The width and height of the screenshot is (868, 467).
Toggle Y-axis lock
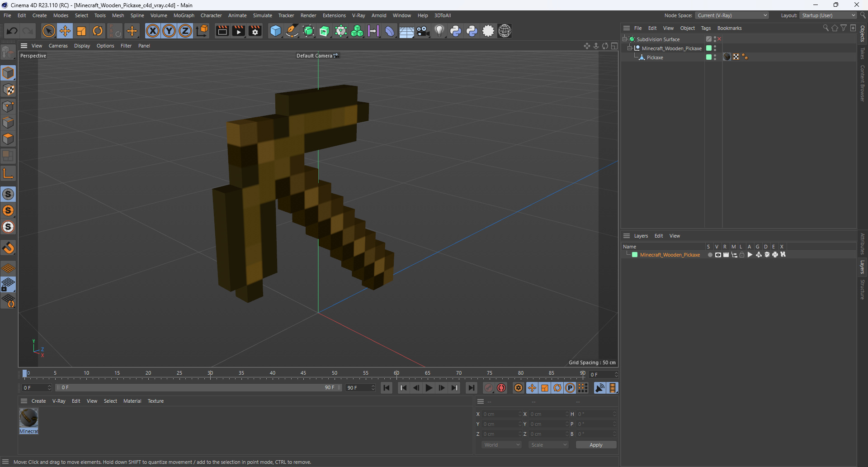pos(169,31)
